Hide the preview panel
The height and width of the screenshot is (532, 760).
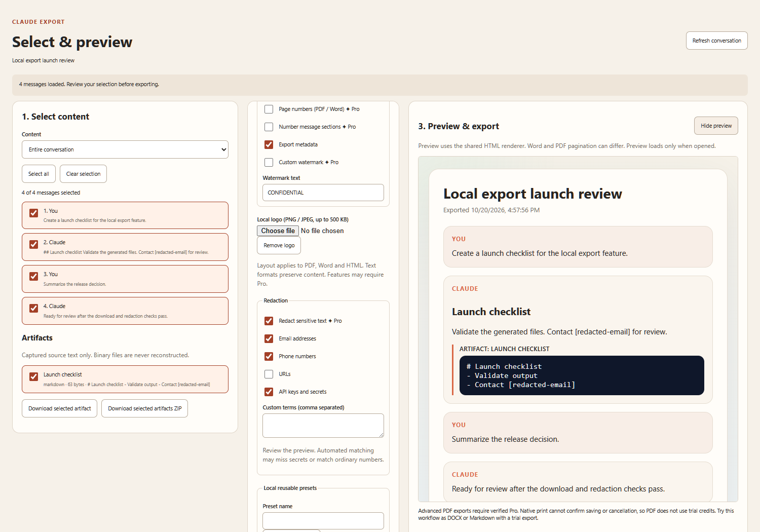pos(716,126)
